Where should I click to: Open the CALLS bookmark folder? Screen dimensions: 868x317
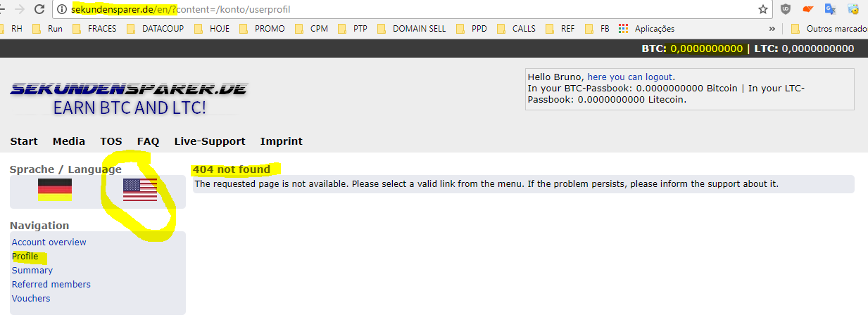[517, 29]
